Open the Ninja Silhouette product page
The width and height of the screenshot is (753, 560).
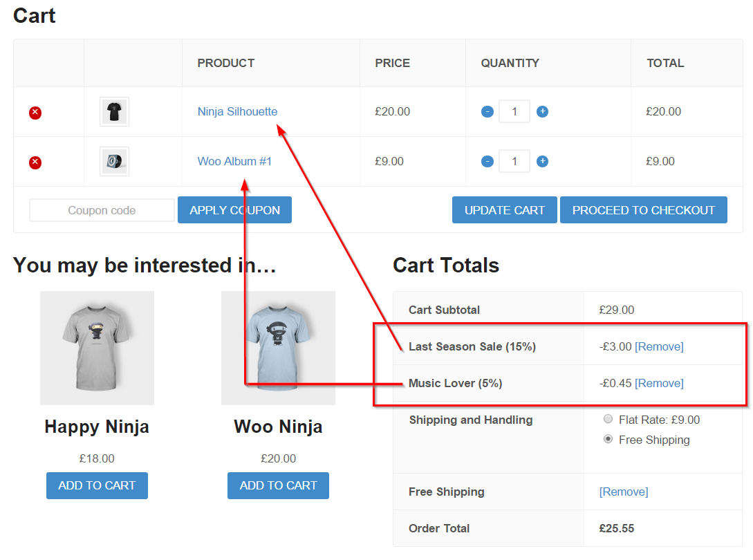[237, 111]
